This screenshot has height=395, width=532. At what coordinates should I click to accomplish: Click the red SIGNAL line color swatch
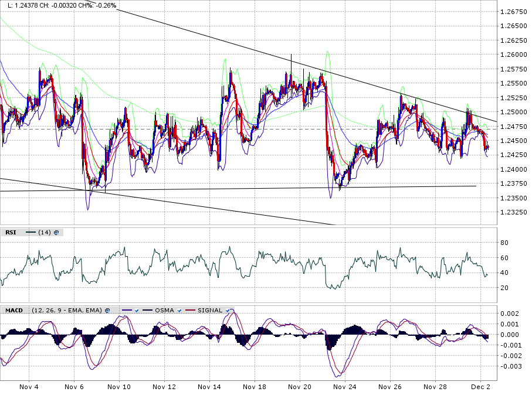click(x=191, y=310)
